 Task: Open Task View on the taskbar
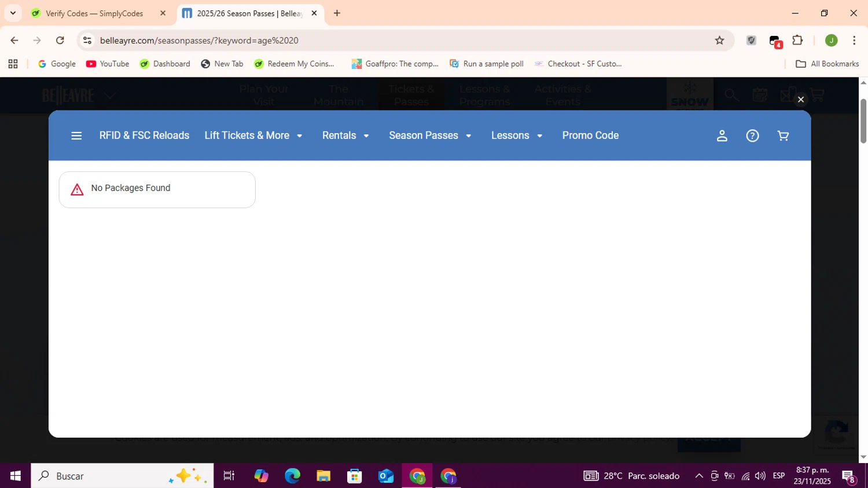(x=229, y=476)
